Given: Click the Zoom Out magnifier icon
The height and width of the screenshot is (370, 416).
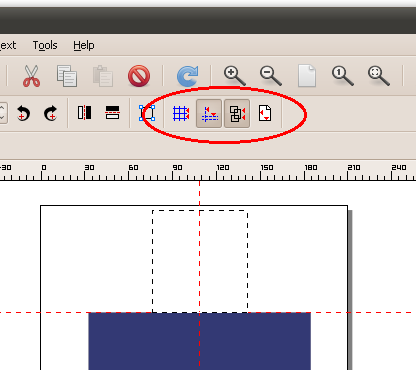Looking at the screenshot, I should click(x=271, y=76).
